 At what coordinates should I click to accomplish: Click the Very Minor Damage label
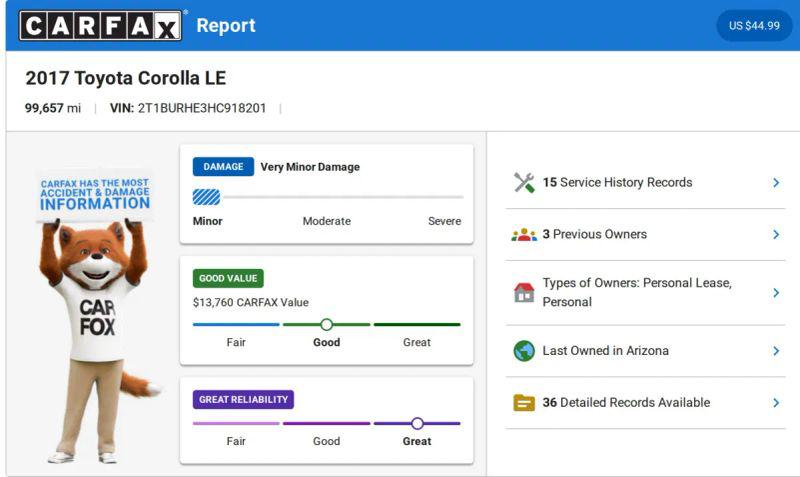310,167
